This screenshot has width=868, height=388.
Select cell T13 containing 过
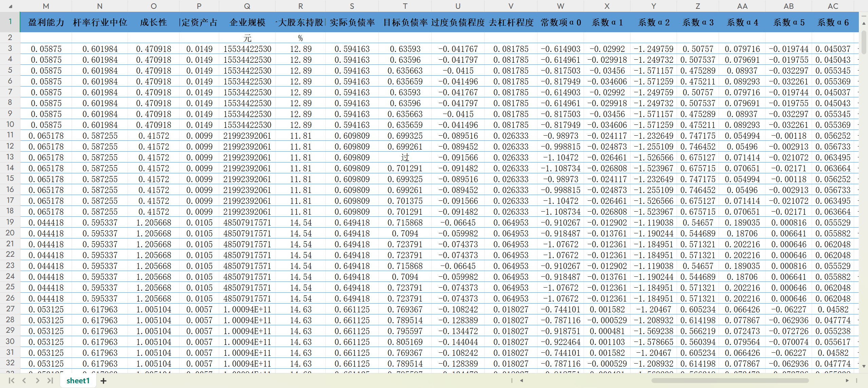[405, 157]
